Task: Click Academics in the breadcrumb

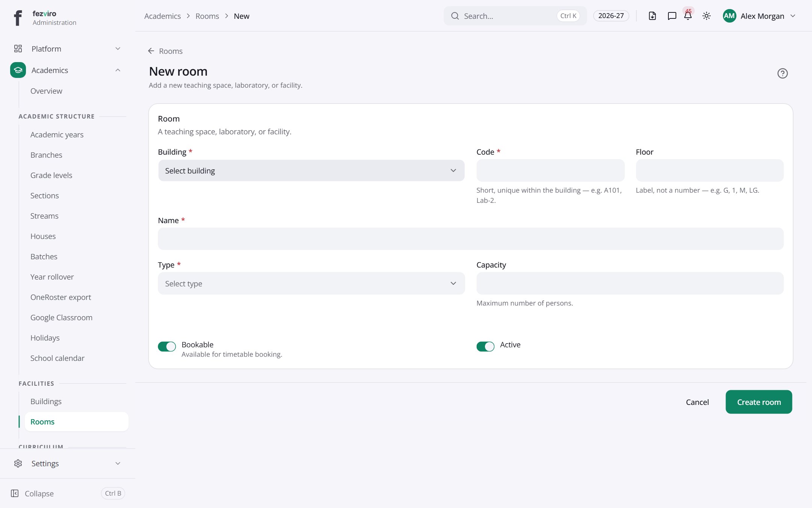Action: 162,16
